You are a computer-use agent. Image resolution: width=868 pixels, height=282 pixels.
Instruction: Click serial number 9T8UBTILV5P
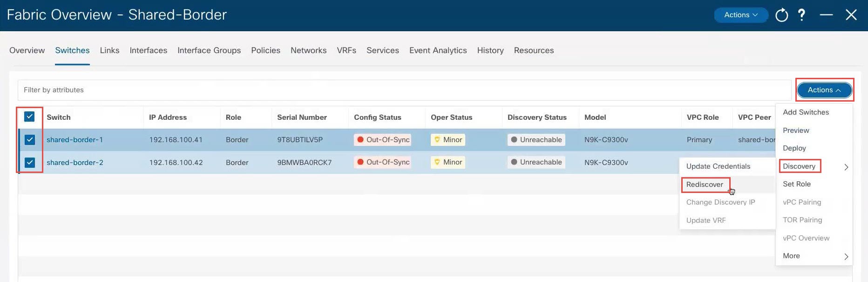[299, 140]
